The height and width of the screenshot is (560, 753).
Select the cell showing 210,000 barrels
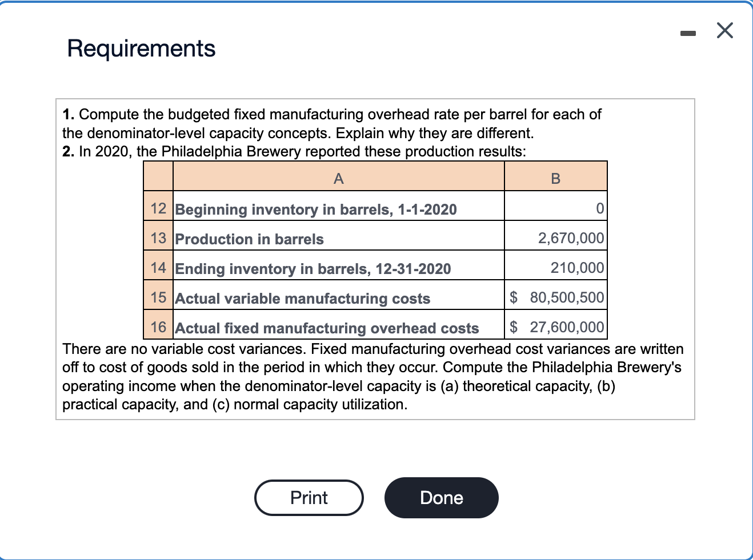(555, 268)
